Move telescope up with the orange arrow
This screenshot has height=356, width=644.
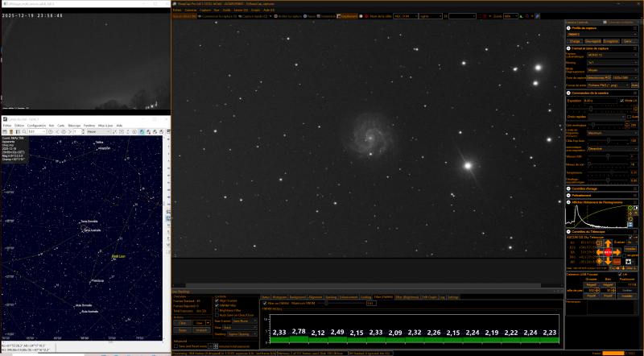[x=609, y=243]
